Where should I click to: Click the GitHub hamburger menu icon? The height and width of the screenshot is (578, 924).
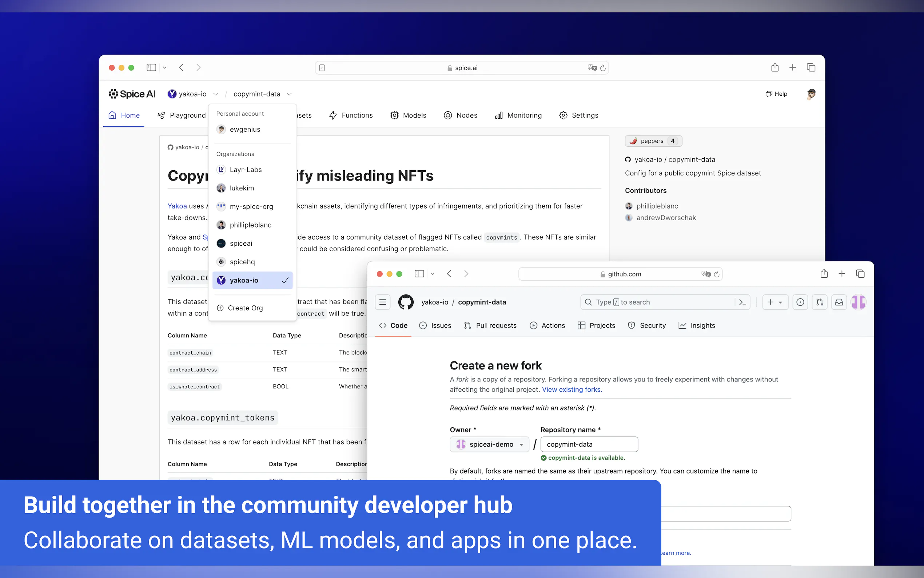tap(382, 302)
